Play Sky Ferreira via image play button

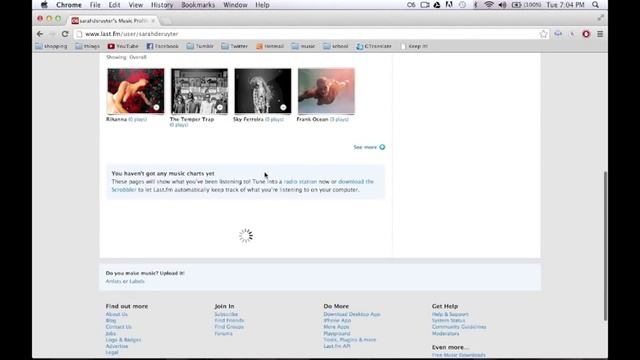pos(283,107)
